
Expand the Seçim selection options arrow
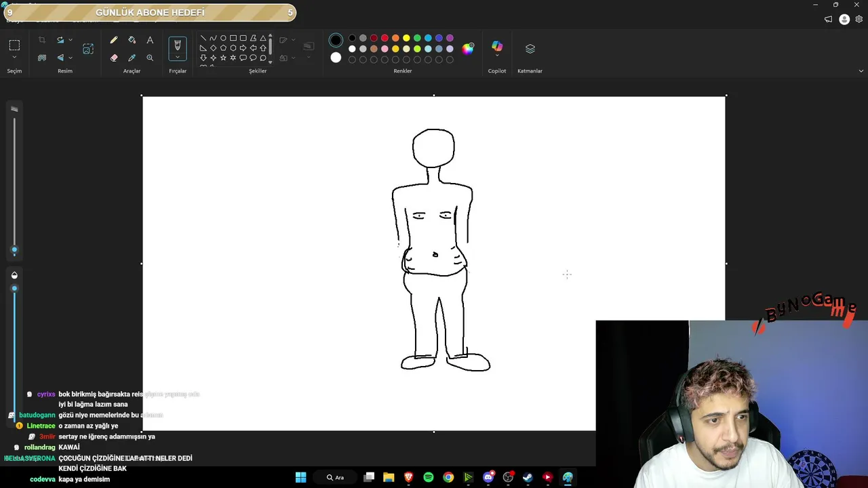[x=14, y=58]
